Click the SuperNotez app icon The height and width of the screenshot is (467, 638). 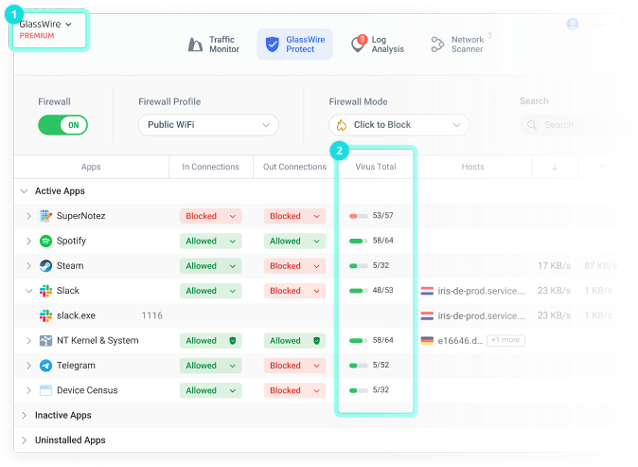(46, 216)
